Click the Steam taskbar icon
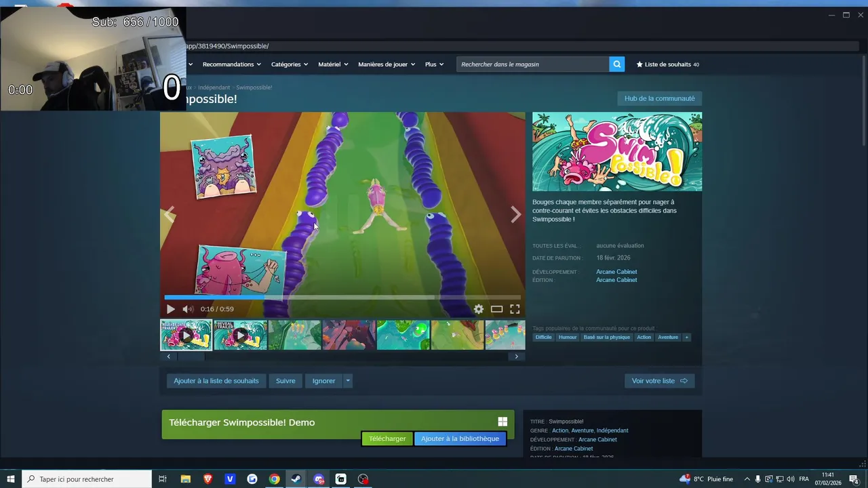 click(296, 479)
